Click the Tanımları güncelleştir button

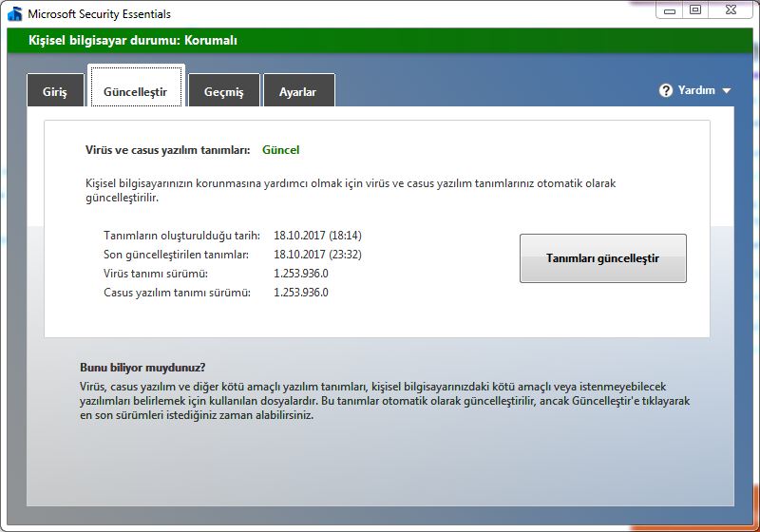coord(603,258)
